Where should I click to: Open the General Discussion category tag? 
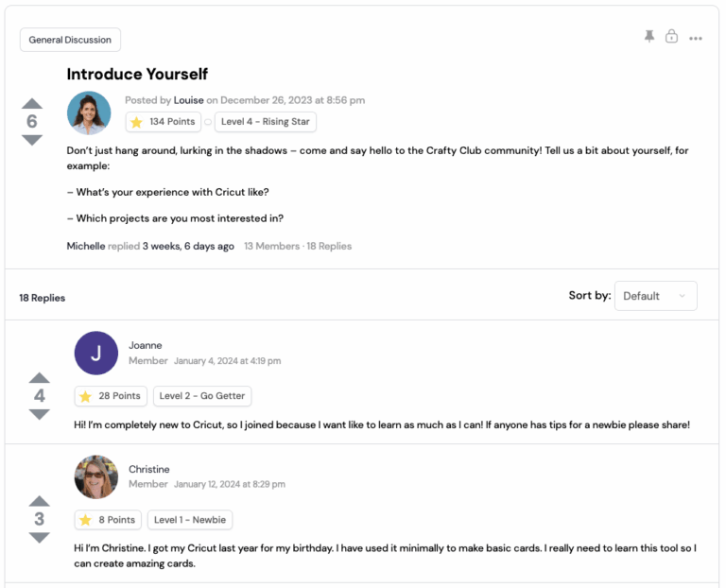click(x=70, y=40)
